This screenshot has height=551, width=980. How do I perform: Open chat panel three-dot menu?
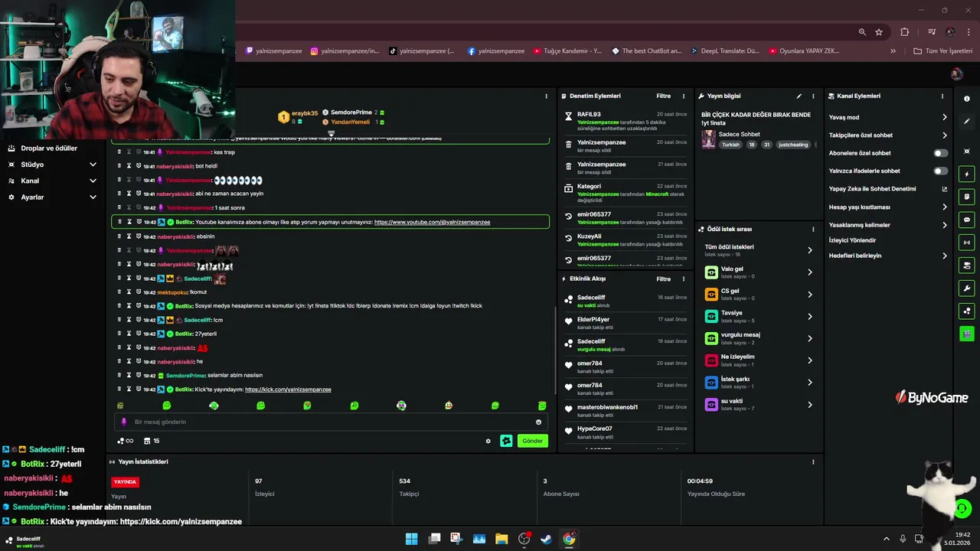[546, 96]
